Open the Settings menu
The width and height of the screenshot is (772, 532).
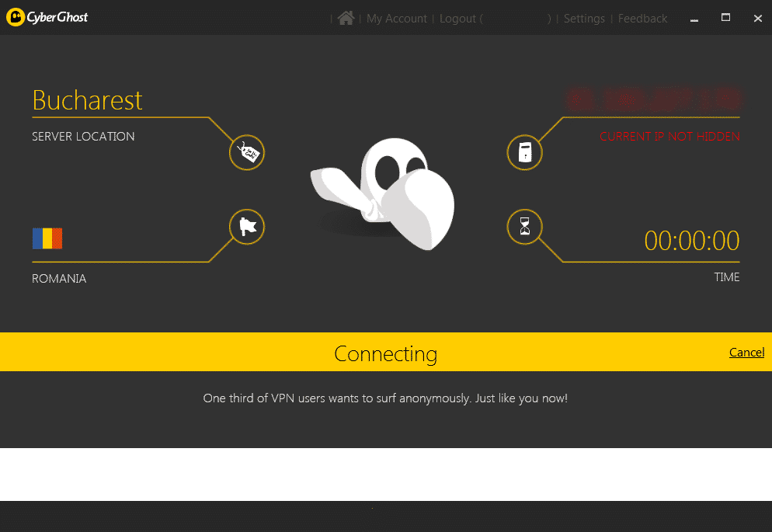[x=584, y=19]
